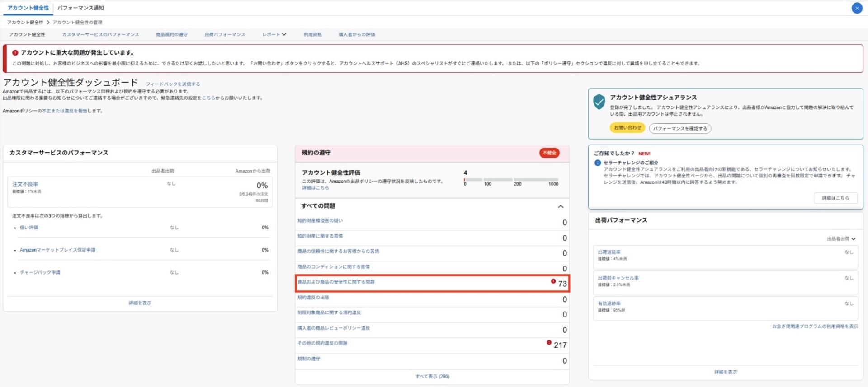Open 商品規約の遵守 menu item
The image size is (868, 387).
171,34
